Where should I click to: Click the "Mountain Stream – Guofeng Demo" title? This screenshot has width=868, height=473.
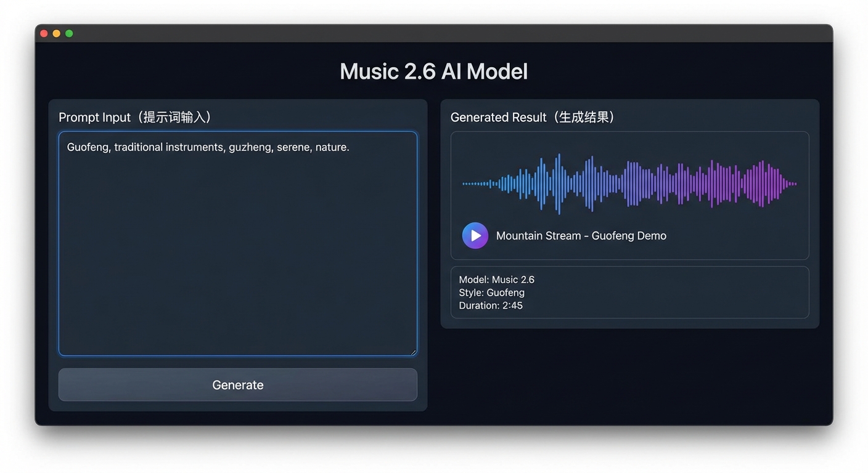point(581,236)
